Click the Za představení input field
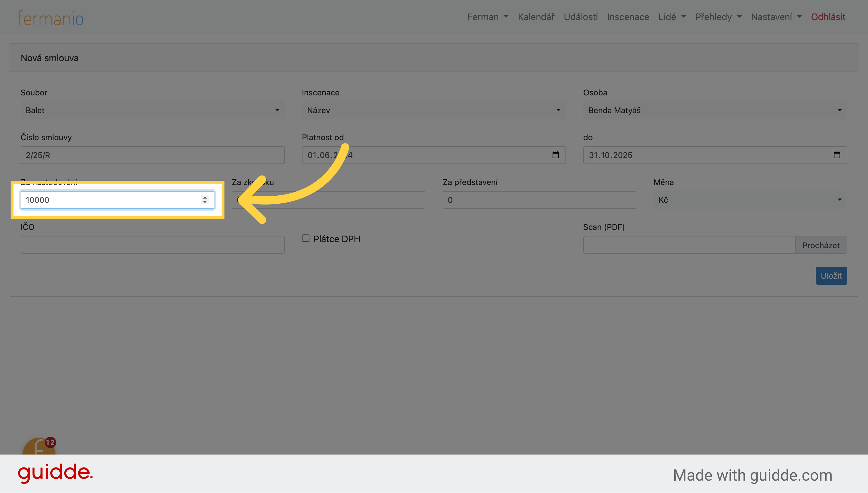 click(539, 200)
